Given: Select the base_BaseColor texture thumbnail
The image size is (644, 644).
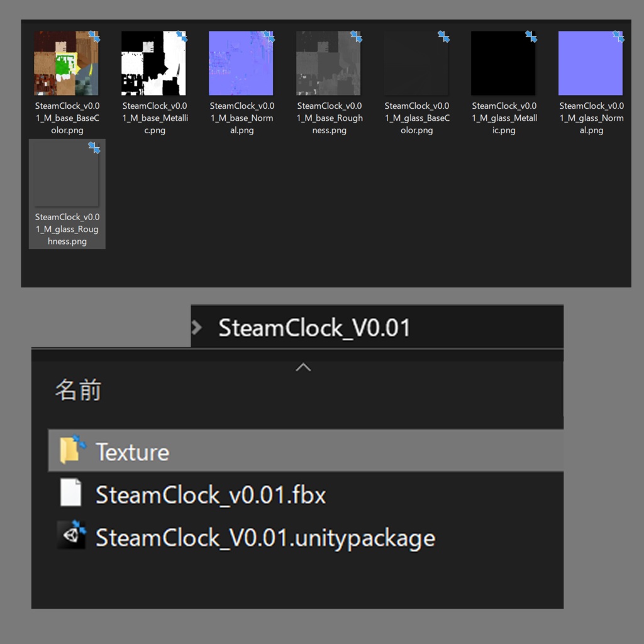Looking at the screenshot, I should coord(67,61).
